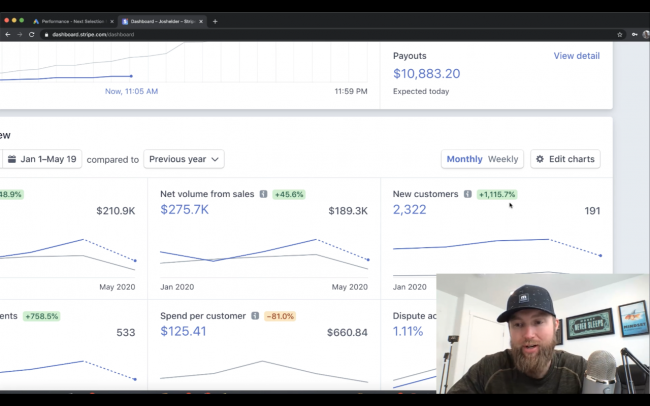Open the View detail link for Payouts
This screenshot has height=406, width=650.
coord(576,56)
